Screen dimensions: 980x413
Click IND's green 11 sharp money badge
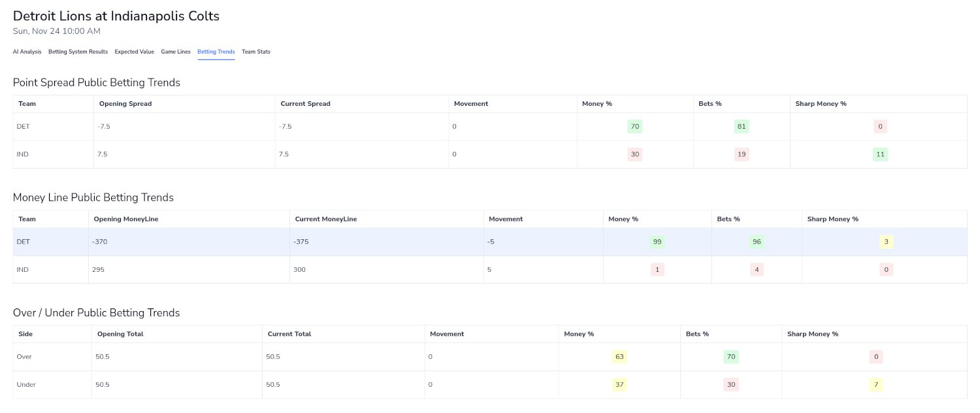pyautogui.click(x=879, y=154)
